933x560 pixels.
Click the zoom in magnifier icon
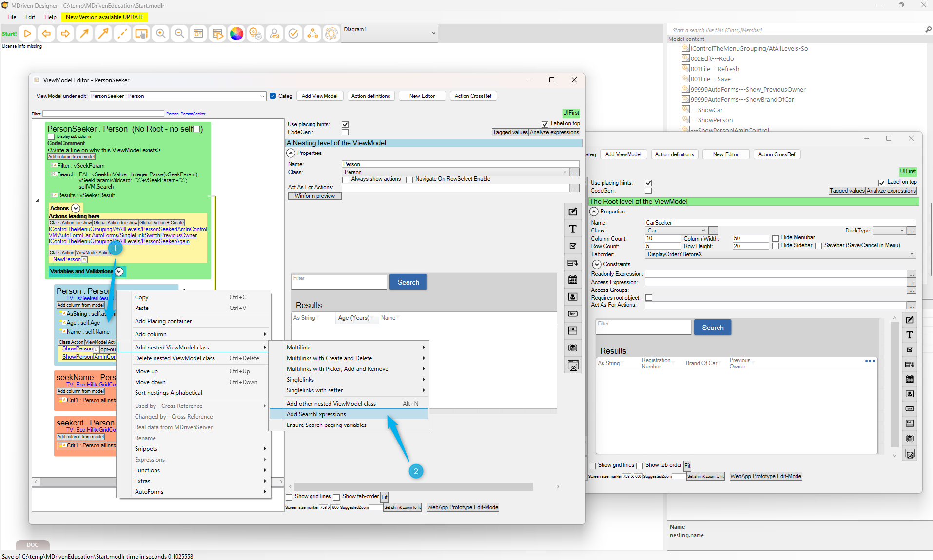coord(160,34)
